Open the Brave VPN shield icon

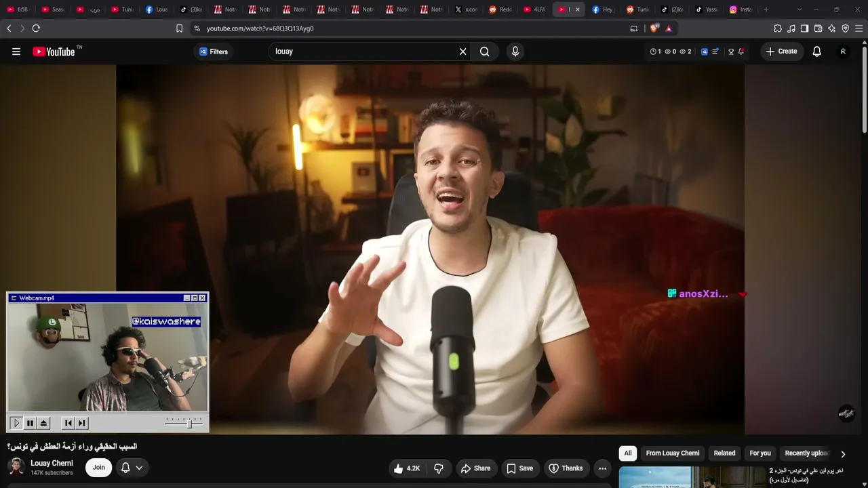(x=845, y=28)
